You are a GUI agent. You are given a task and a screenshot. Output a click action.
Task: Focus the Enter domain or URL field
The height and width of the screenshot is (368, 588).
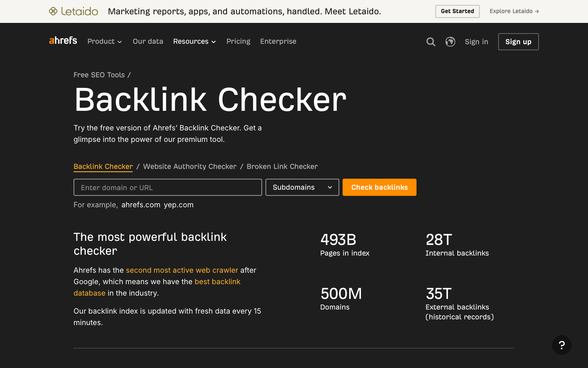click(168, 187)
